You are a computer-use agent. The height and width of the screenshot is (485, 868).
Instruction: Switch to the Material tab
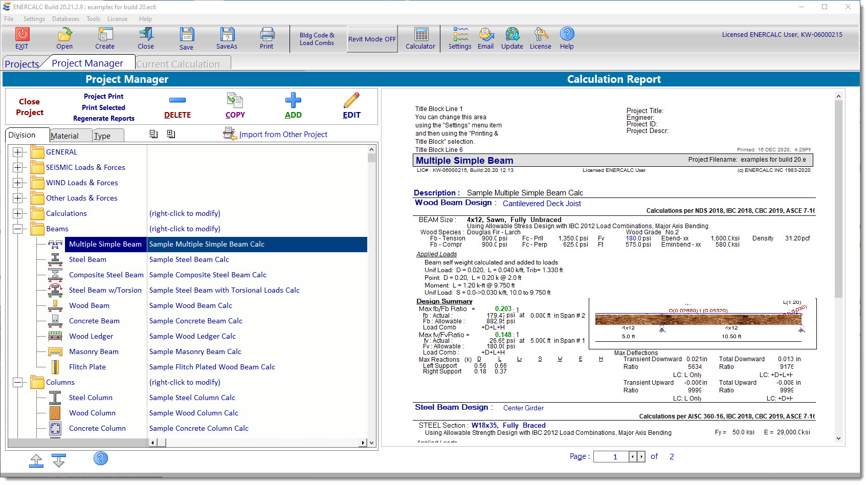(65, 136)
